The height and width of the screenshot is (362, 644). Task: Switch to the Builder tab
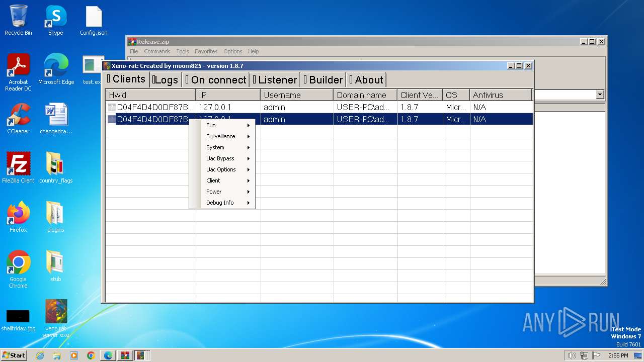tap(323, 80)
